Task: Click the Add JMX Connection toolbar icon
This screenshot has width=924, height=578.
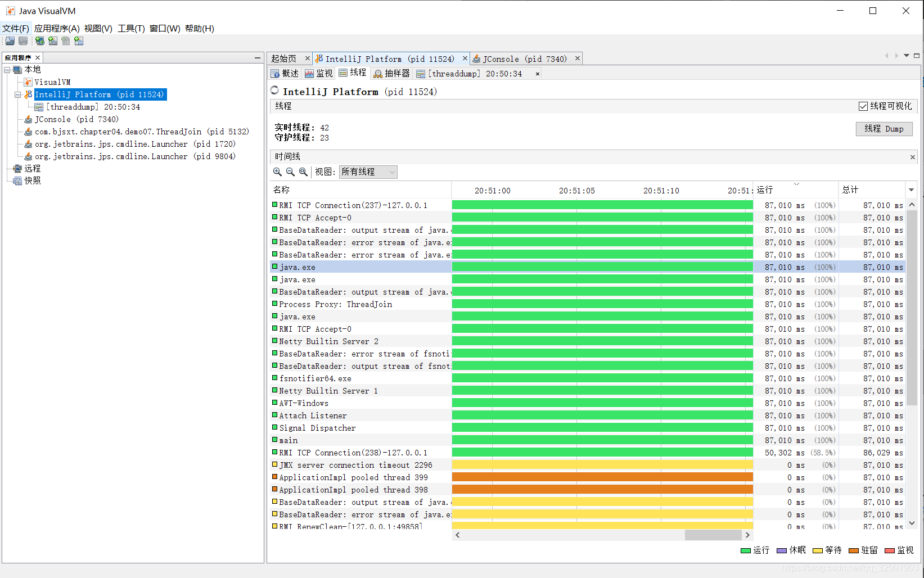Action: click(x=53, y=41)
